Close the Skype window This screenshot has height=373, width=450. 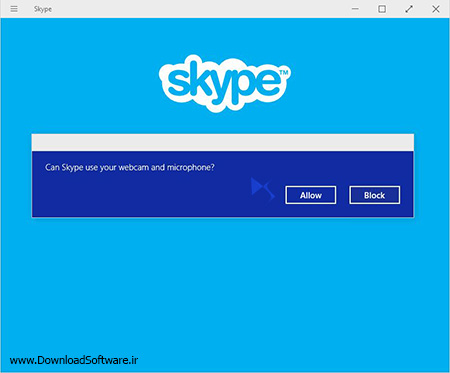(x=436, y=9)
